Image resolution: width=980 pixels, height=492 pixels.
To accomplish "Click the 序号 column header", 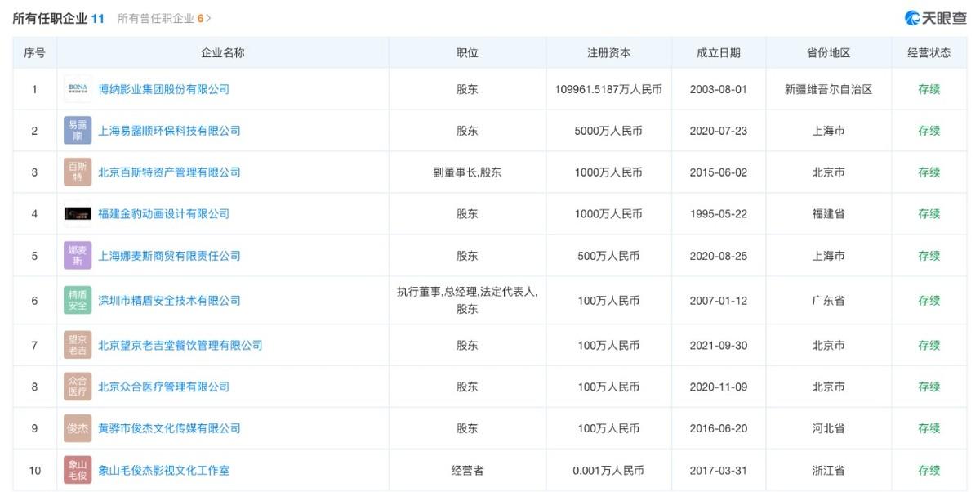I will 34,52.
